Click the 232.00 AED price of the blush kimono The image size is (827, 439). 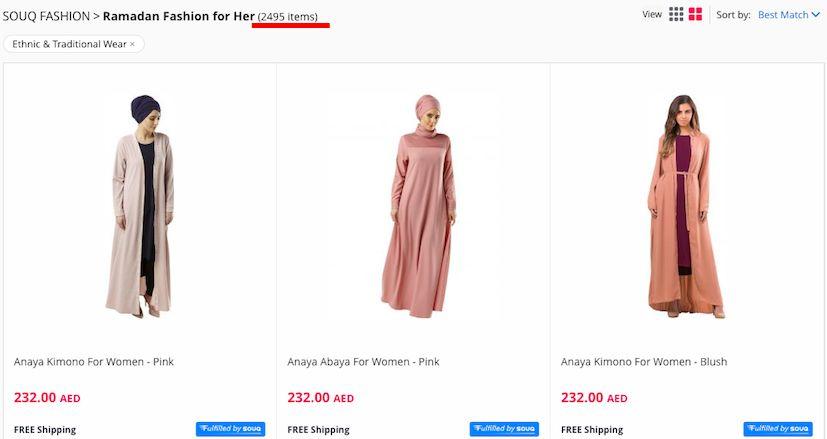pos(594,397)
